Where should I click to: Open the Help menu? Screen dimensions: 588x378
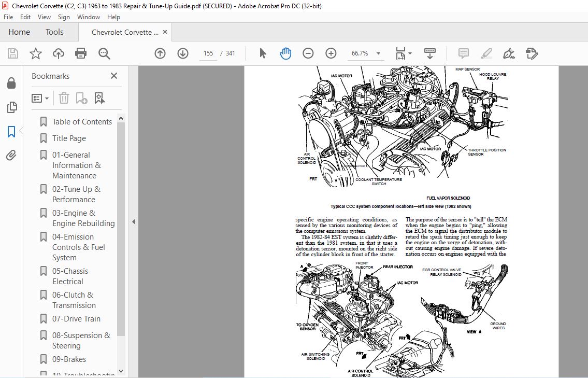point(113,17)
